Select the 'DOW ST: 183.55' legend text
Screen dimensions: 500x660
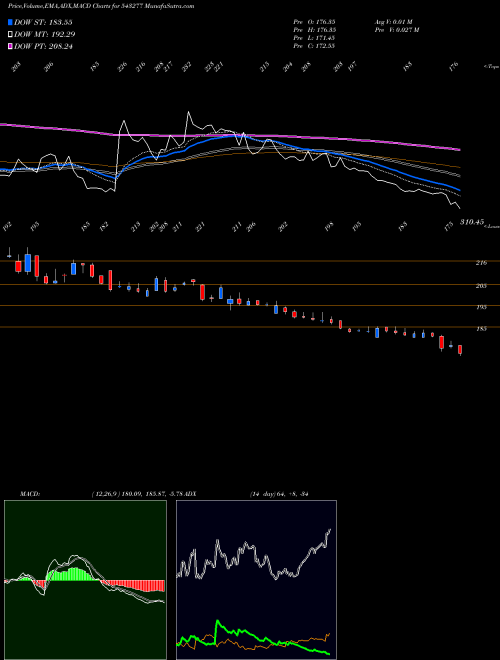[43, 22]
